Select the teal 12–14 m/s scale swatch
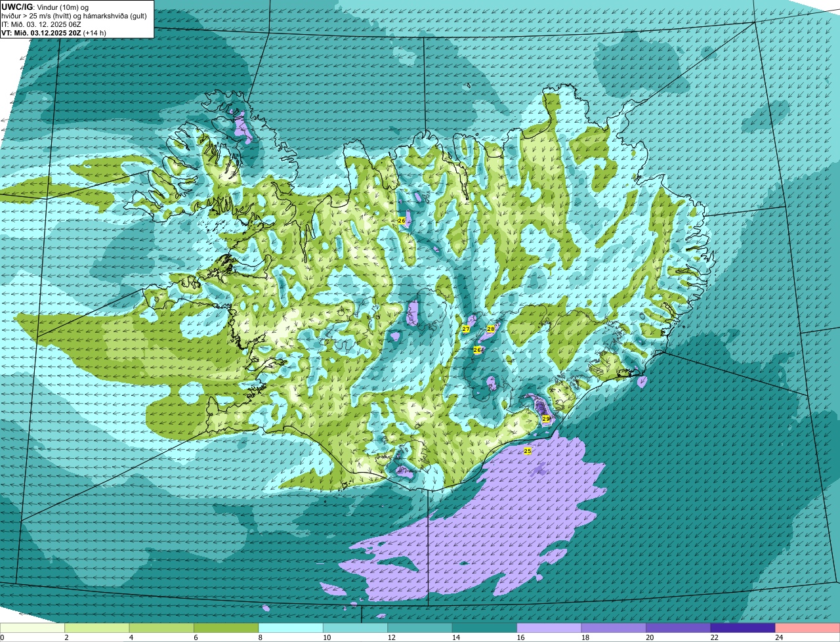The image size is (840, 642). 420,628
